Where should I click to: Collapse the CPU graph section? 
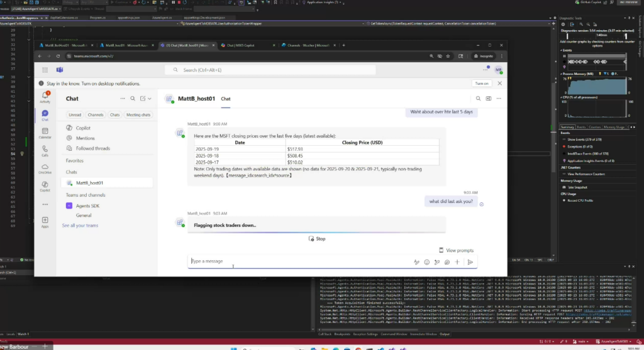[562, 97]
